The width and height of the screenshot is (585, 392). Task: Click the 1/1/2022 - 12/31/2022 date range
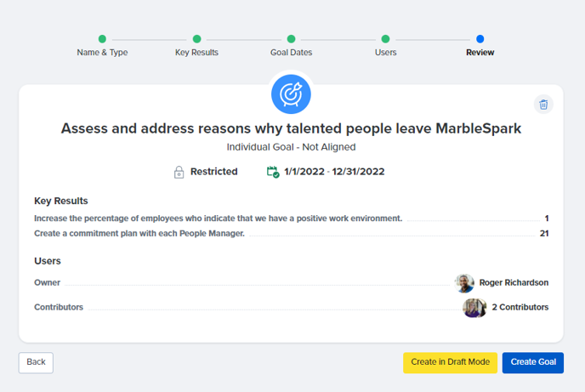[334, 172]
